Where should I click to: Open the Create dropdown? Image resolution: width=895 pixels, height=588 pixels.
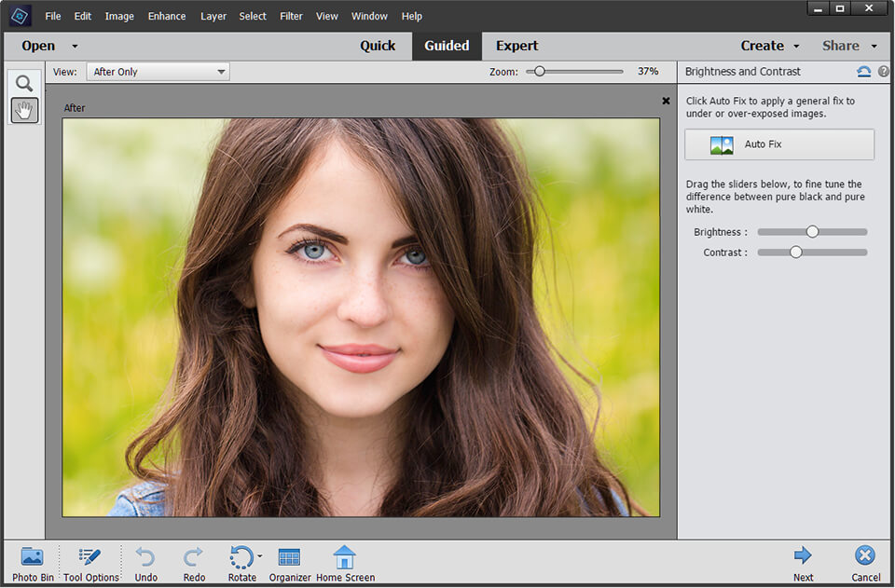[768, 45]
